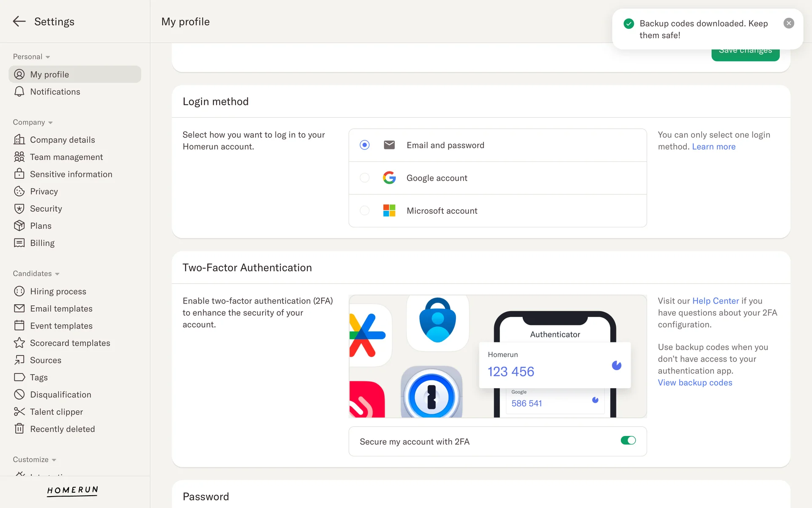Click the Notifications bell icon

pos(19,92)
